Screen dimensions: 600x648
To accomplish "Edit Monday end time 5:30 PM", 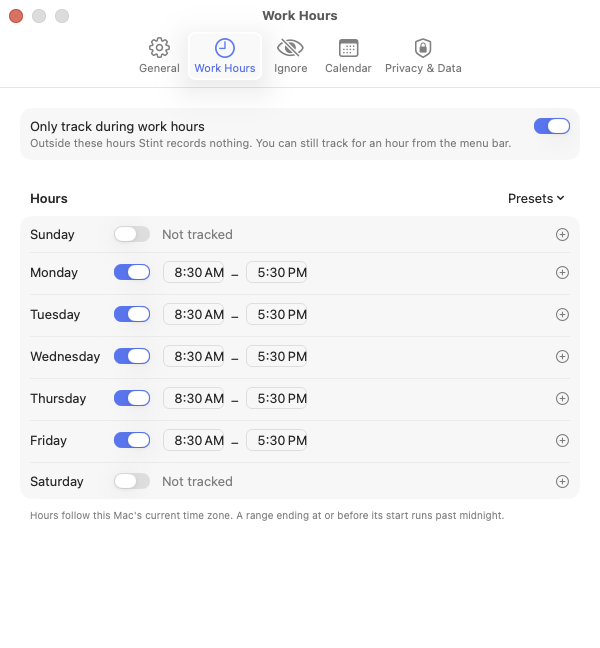I will (x=276, y=272).
